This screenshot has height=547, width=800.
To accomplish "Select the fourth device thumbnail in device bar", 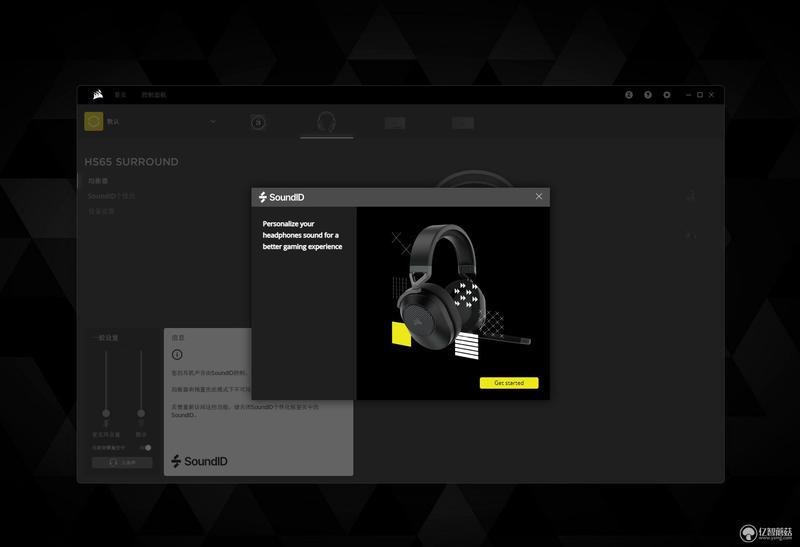I will point(463,123).
